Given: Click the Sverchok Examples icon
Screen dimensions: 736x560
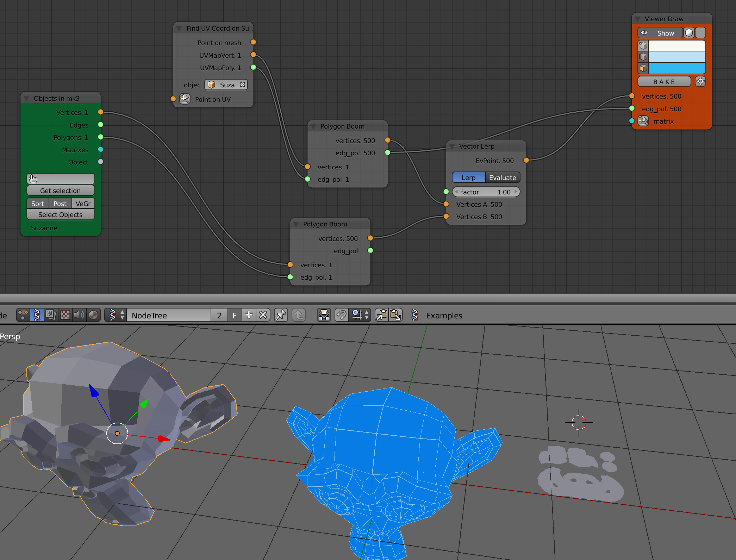Looking at the screenshot, I should (x=415, y=315).
